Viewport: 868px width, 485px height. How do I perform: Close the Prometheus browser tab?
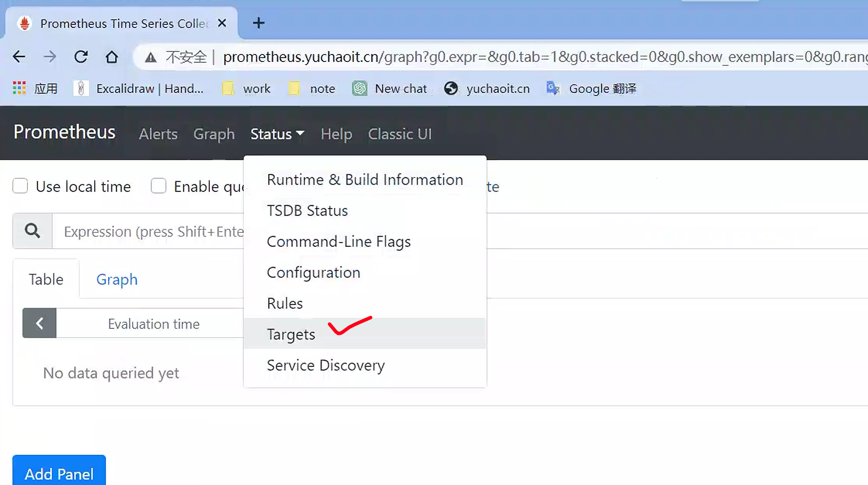pyautogui.click(x=222, y=23)
